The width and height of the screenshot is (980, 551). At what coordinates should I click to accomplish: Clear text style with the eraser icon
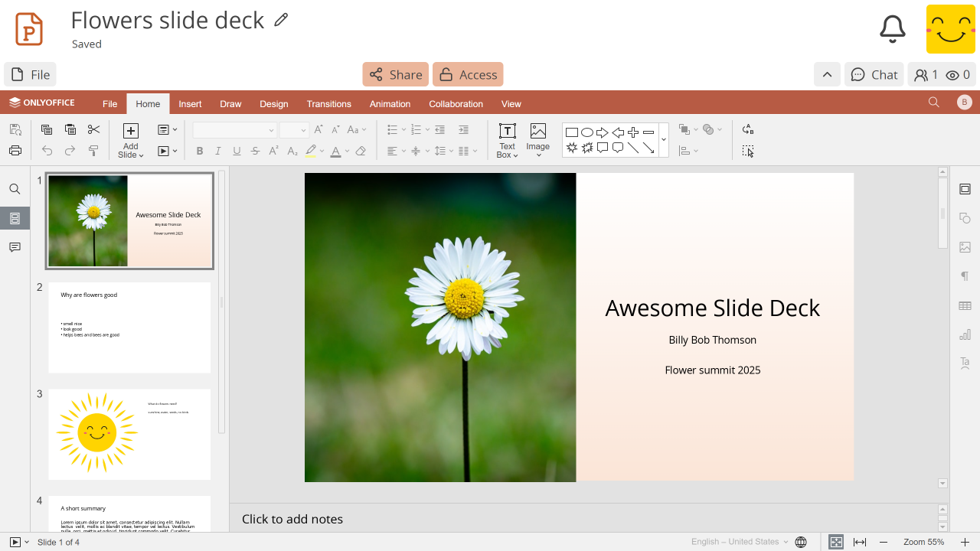point(361,151)
